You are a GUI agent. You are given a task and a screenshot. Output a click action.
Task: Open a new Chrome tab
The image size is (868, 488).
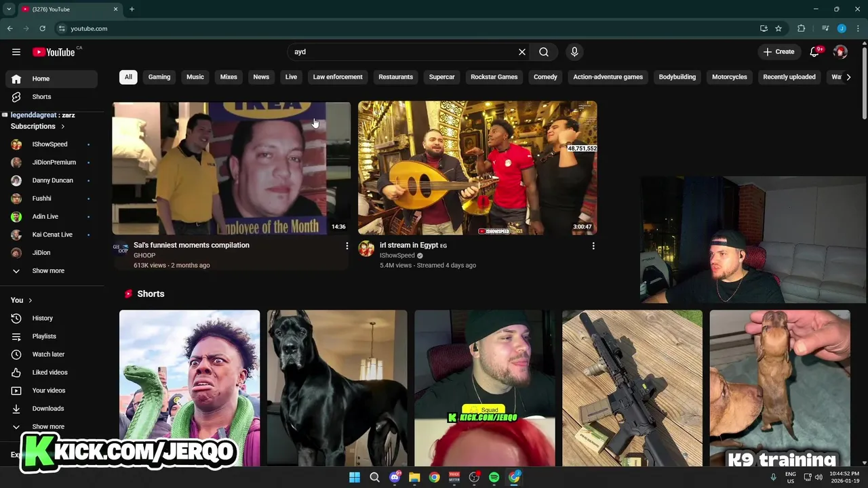point(132,9)
